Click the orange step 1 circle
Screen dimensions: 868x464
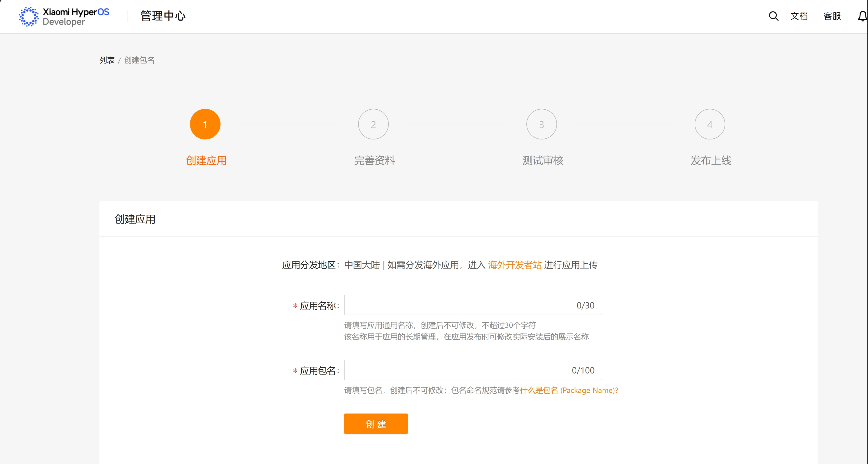[x=205, y=124]
